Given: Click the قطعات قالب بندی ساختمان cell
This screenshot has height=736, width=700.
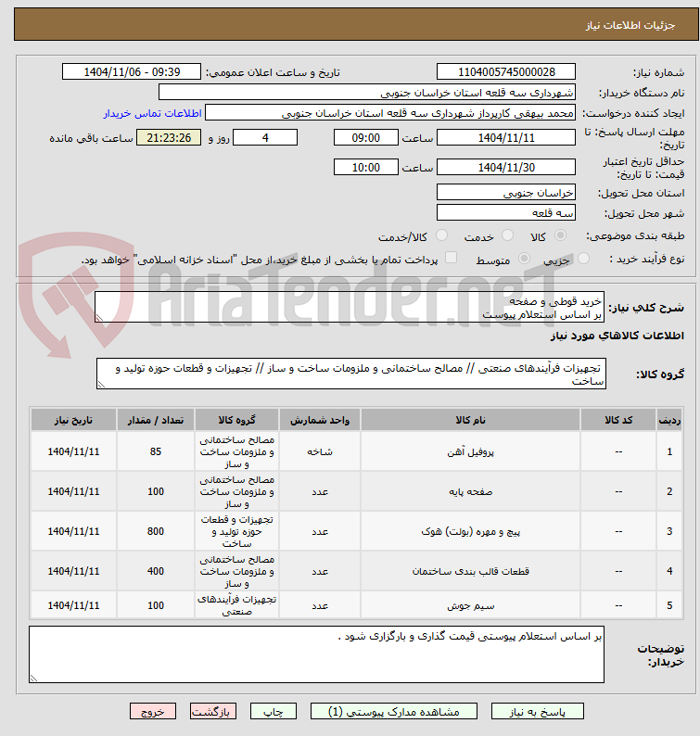Looking at the screenshot, I should 470,571.
